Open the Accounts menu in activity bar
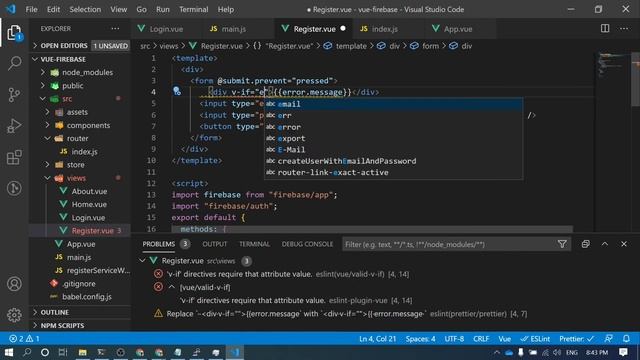 pyautogui.click(x=14, y=284)
